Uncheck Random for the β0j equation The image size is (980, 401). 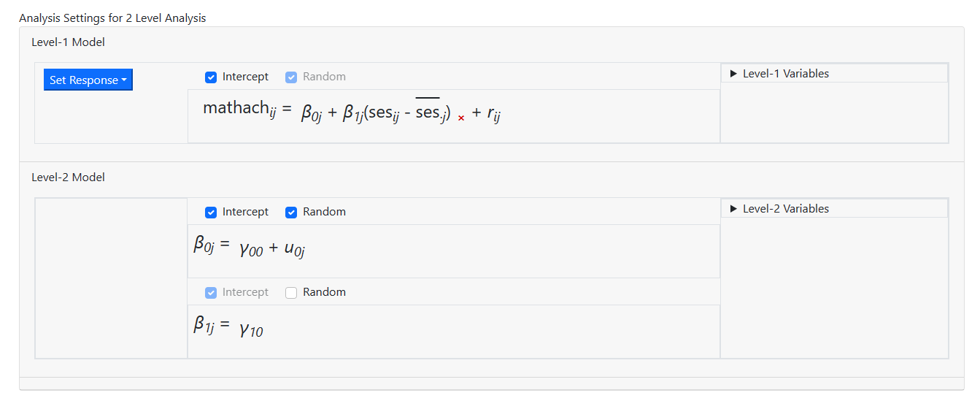coord(291,212)
